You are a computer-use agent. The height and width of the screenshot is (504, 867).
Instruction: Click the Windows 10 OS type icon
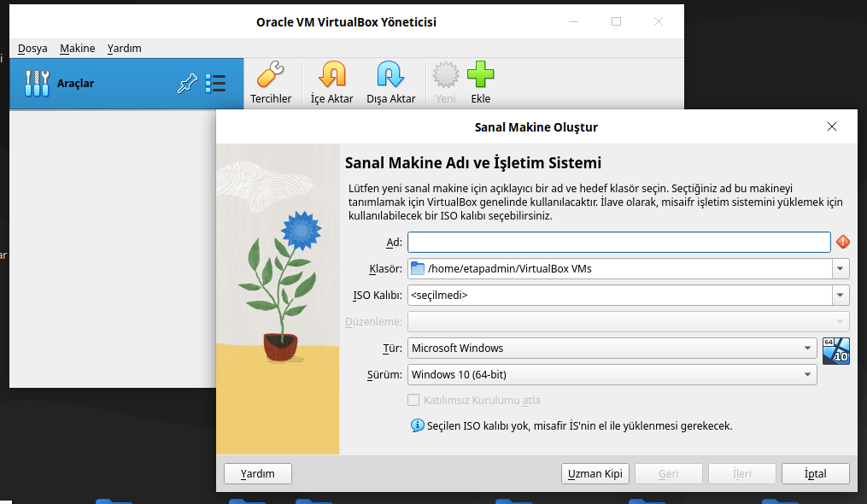pyautogui.click(x=835, y=350)
